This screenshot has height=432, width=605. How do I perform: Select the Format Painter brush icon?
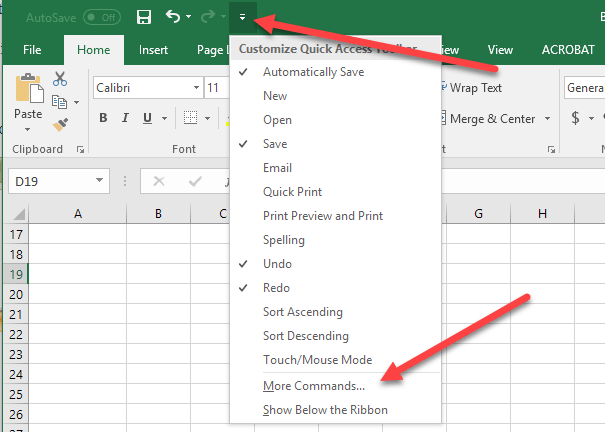(x=60, y=124)
